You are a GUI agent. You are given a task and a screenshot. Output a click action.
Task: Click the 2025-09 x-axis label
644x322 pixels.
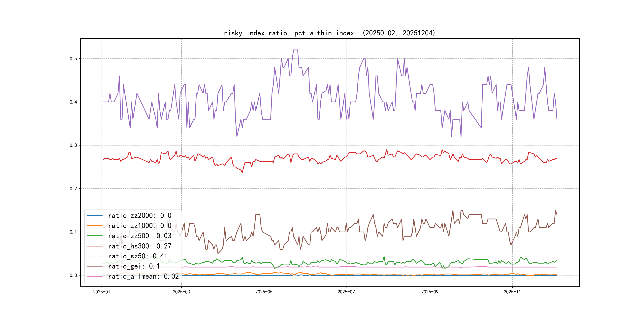pyautogui.click(x=430, y=292)
